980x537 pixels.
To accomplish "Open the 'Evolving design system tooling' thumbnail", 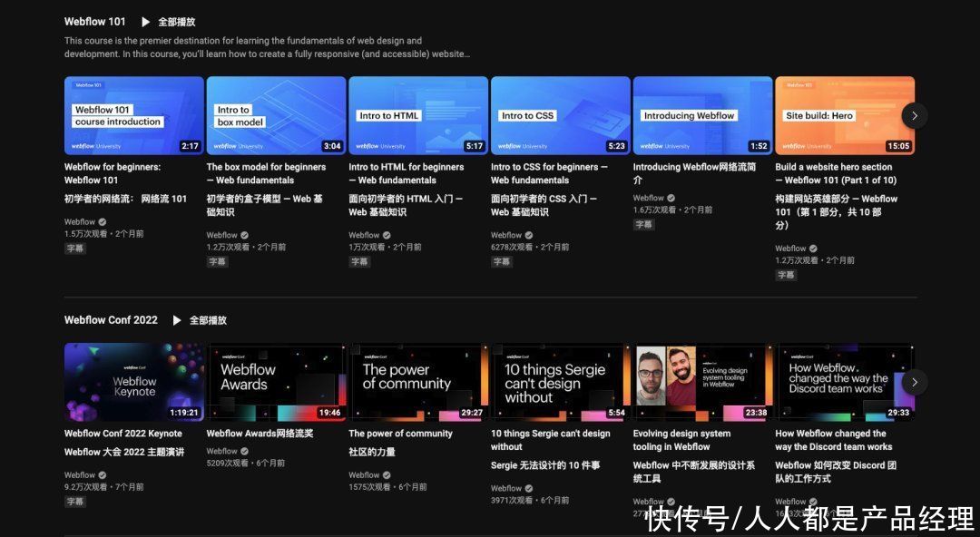I will tap(702, 382).
